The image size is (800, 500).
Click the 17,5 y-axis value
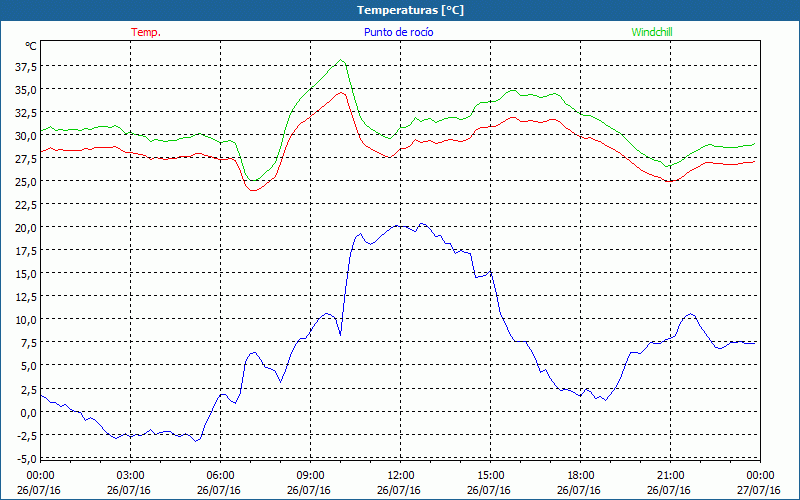tap(27, 251)
